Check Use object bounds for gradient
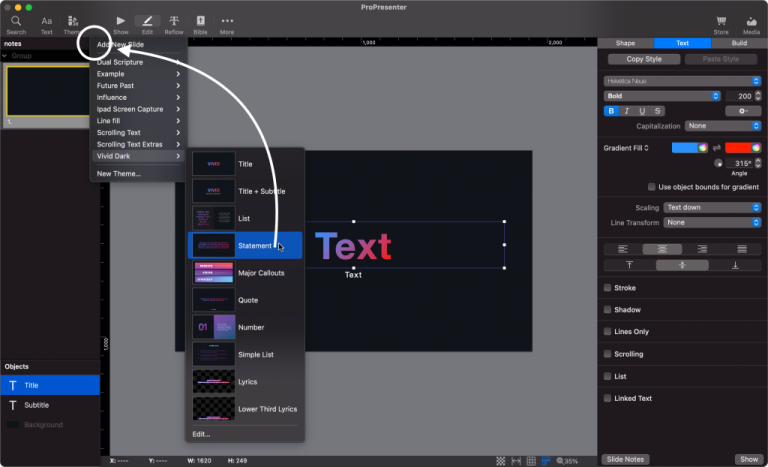Screen dimensions: 768x467 coord(652,186)
